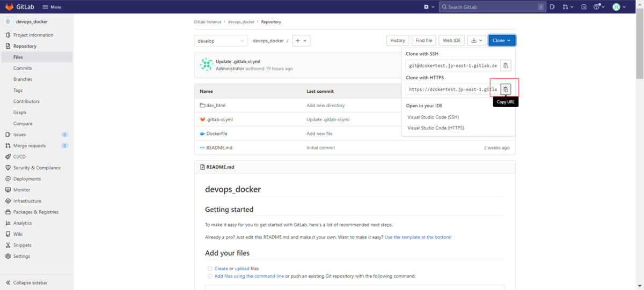644x290 pixels.
Task: Open the Issues icon in top navbar
Action: tap(552, 7)
